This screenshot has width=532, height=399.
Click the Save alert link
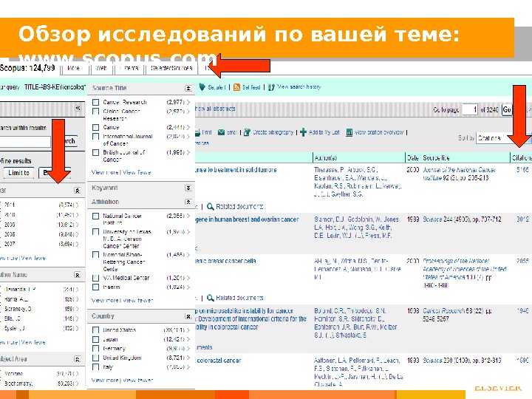coord(216,87)
